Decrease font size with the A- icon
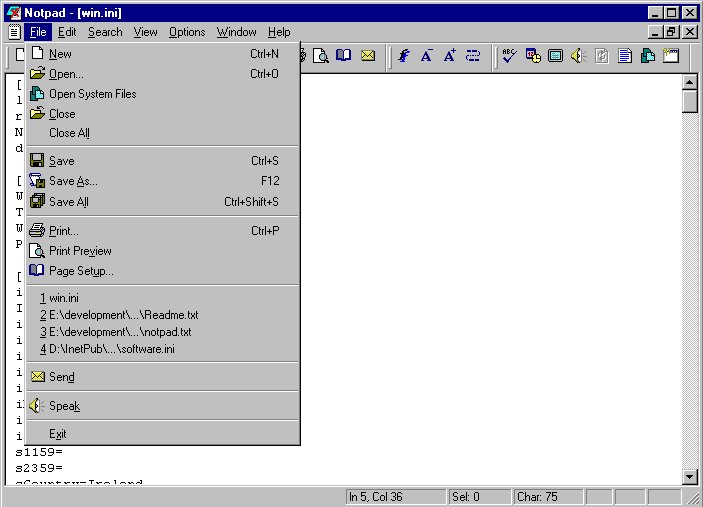This screenshot has width=703, height=507. coord(426,56)
